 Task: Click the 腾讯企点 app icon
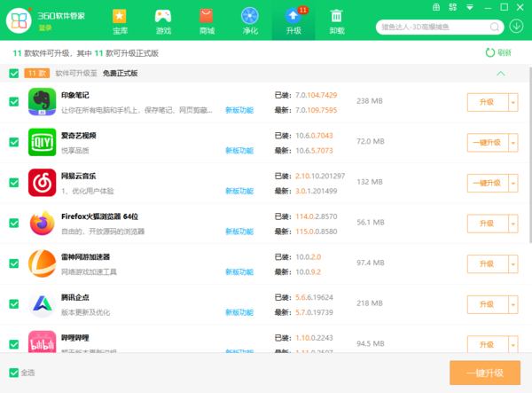(x=43, y=304)
